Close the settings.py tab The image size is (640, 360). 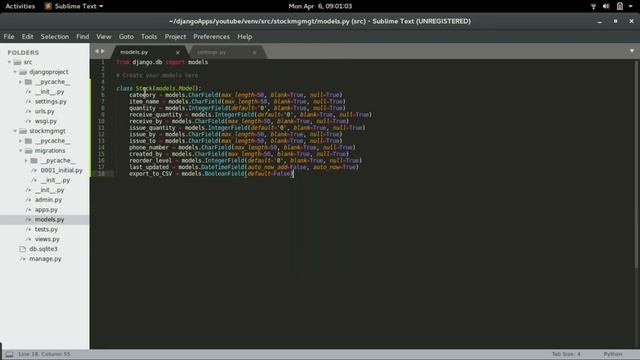click(x=254, y=52)
